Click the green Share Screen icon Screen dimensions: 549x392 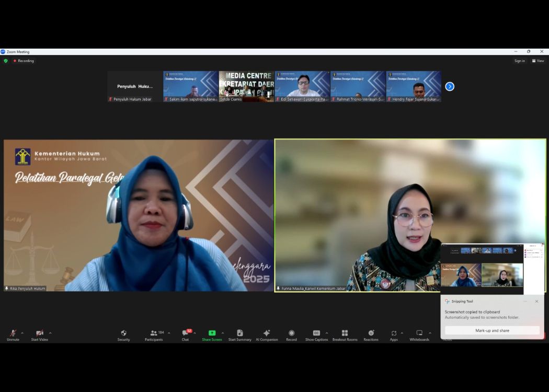coord(212,333)
